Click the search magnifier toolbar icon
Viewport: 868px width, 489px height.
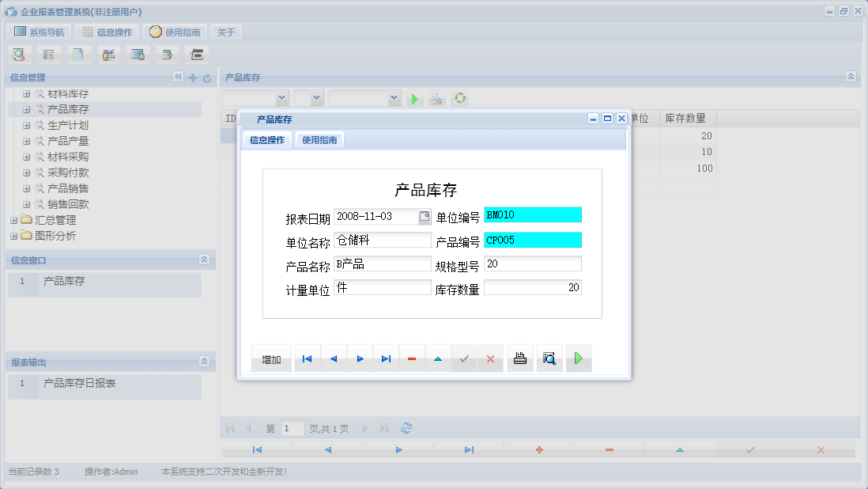(19, 55)
